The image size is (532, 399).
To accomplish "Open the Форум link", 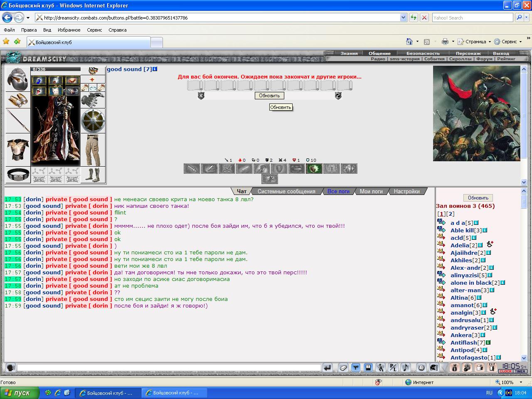I will click(484, 59).
